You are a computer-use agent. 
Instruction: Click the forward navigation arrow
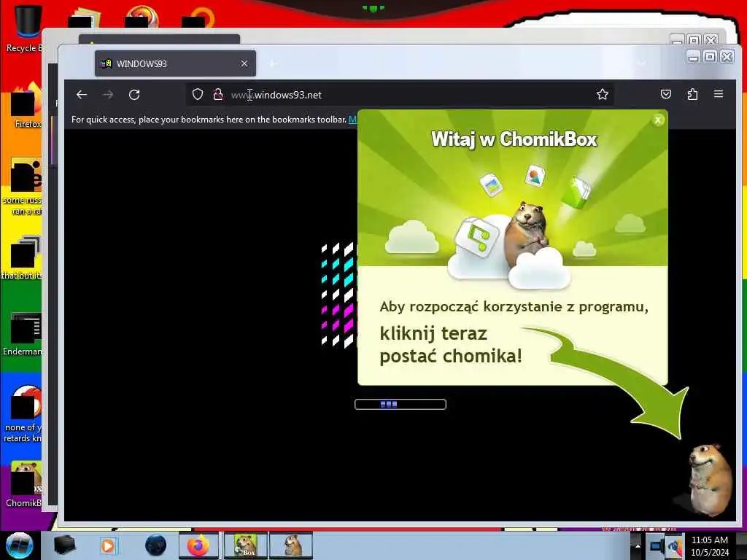(x=108, y=95)
